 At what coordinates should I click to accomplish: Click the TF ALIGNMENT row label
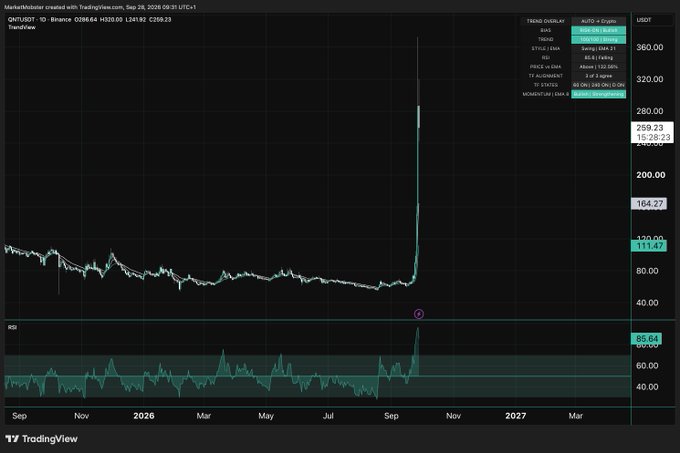point(546,76)
